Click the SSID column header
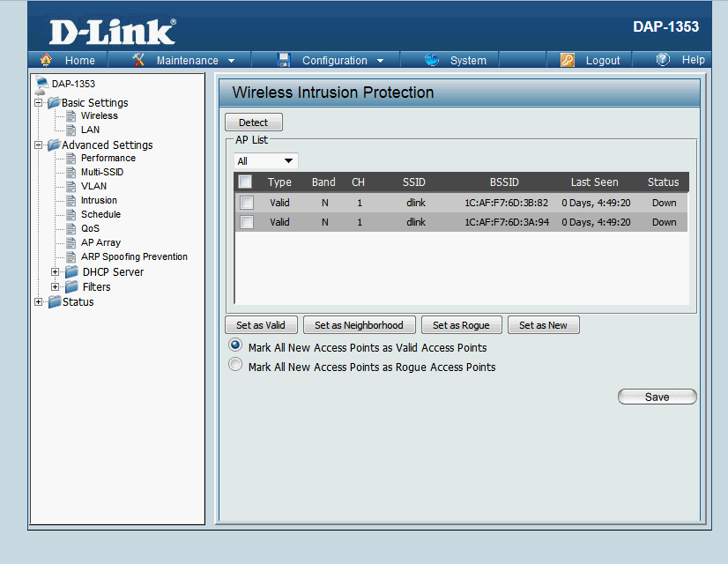 pos(413,182)
